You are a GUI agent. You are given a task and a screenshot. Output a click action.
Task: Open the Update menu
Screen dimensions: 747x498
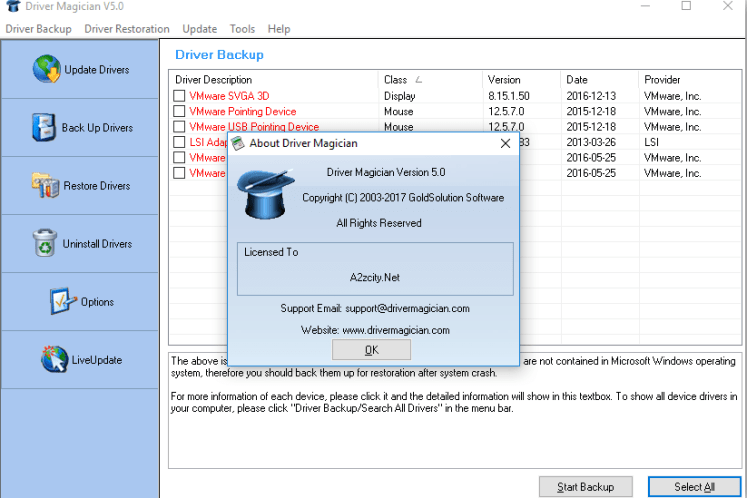pyautogui.click(x=200, y=29)
